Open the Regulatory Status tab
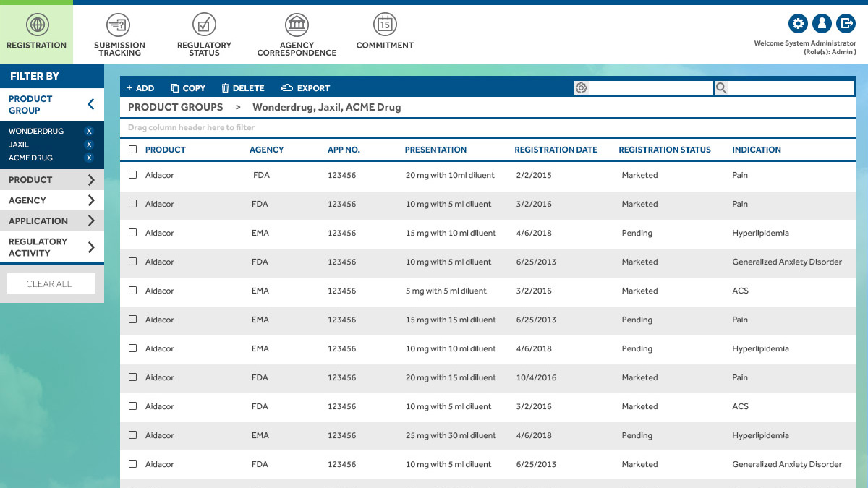 pyautogui.click(x=204, y=48)
